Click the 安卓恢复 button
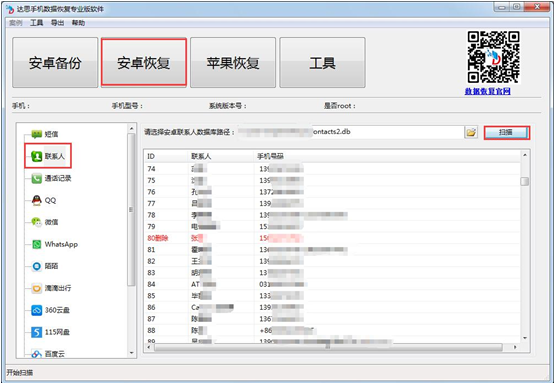Screen dimensions: 554x383 point(144,63)
